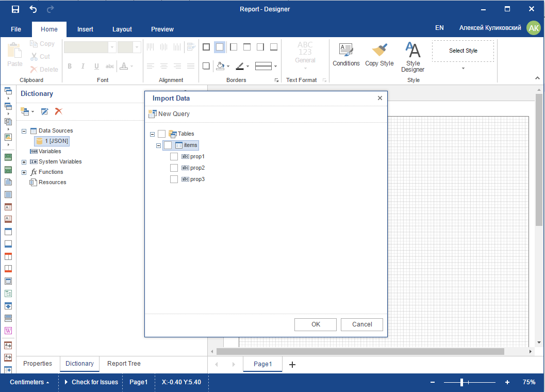Open the Centimeters units menu
545x392 pixels.
point(29,382)
